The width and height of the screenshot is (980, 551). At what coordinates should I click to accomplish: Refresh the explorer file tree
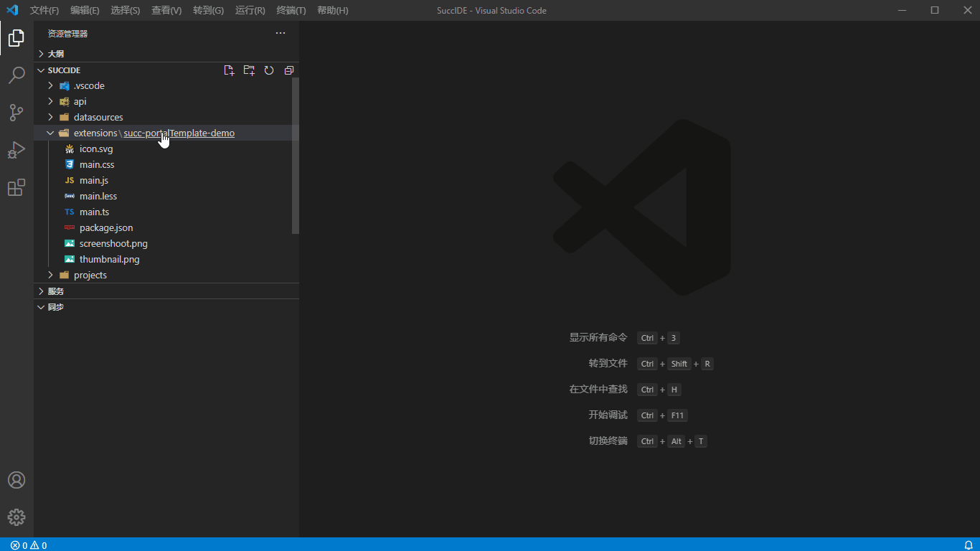269,70
